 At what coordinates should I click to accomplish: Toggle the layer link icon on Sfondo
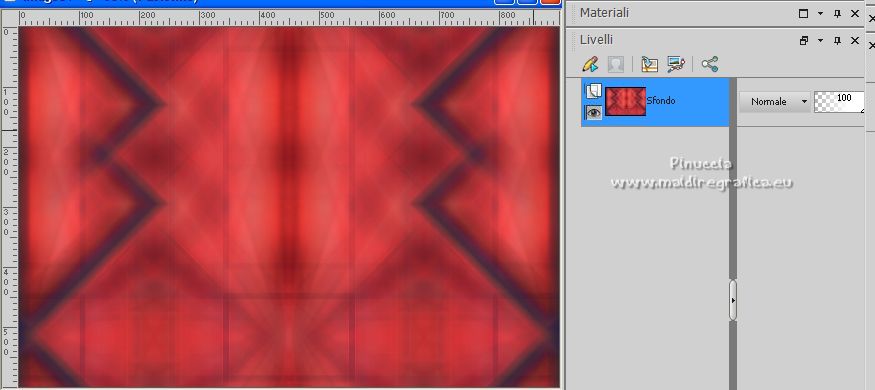click(x=593, y=90)
